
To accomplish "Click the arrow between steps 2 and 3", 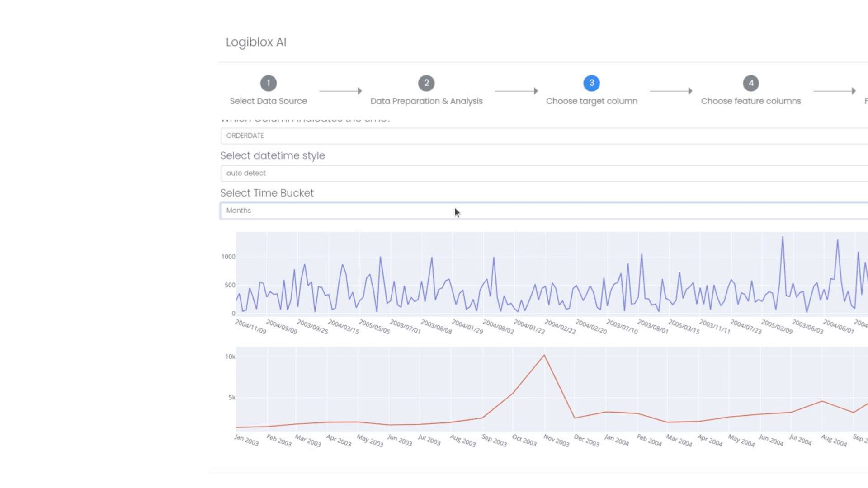I will (516, 91).
